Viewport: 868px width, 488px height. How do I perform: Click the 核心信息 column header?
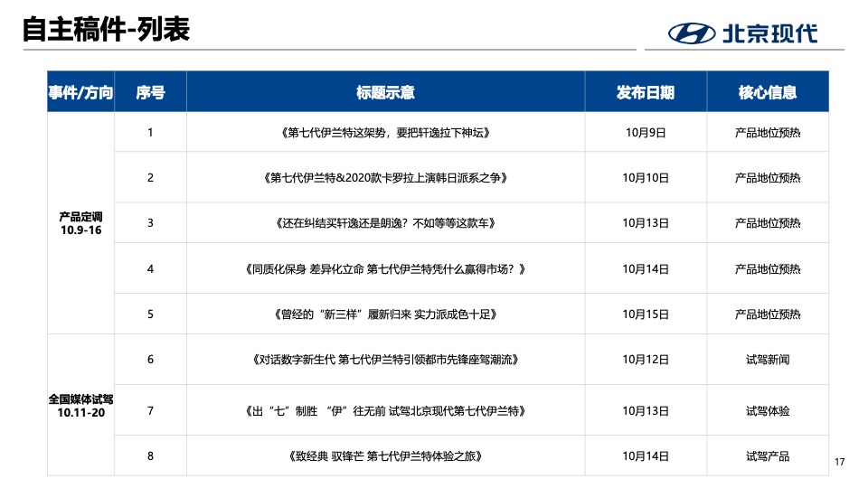[x=768, y=92]
